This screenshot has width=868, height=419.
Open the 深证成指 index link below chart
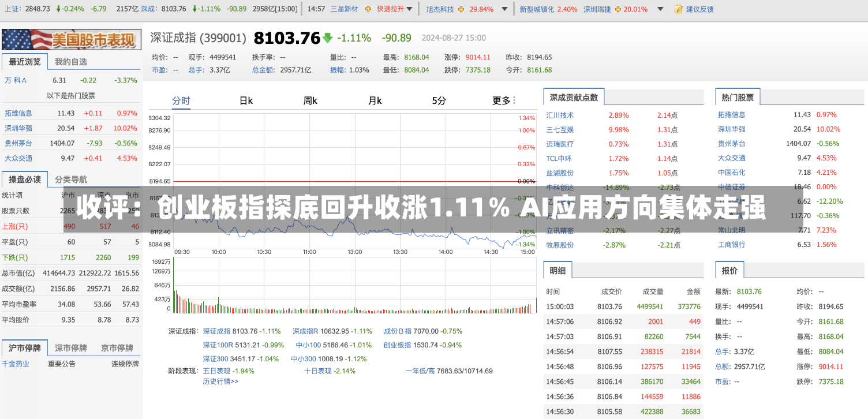point(216,331)
